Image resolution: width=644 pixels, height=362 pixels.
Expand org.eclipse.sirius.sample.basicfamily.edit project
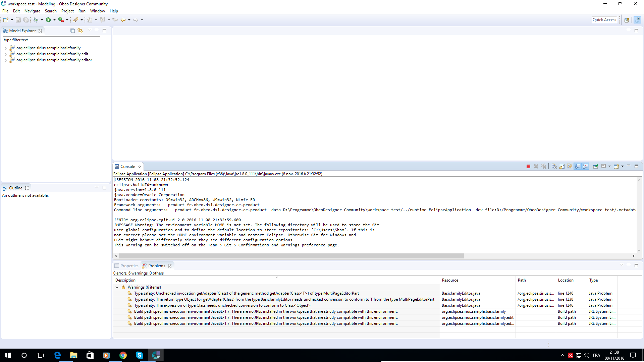click(5, 54)
